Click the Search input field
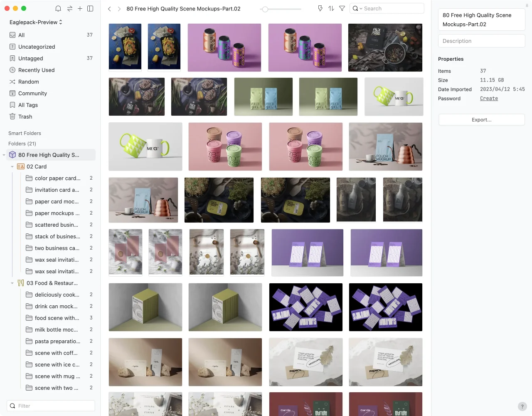The image size is (532, 416). click(x=387, y=8)
